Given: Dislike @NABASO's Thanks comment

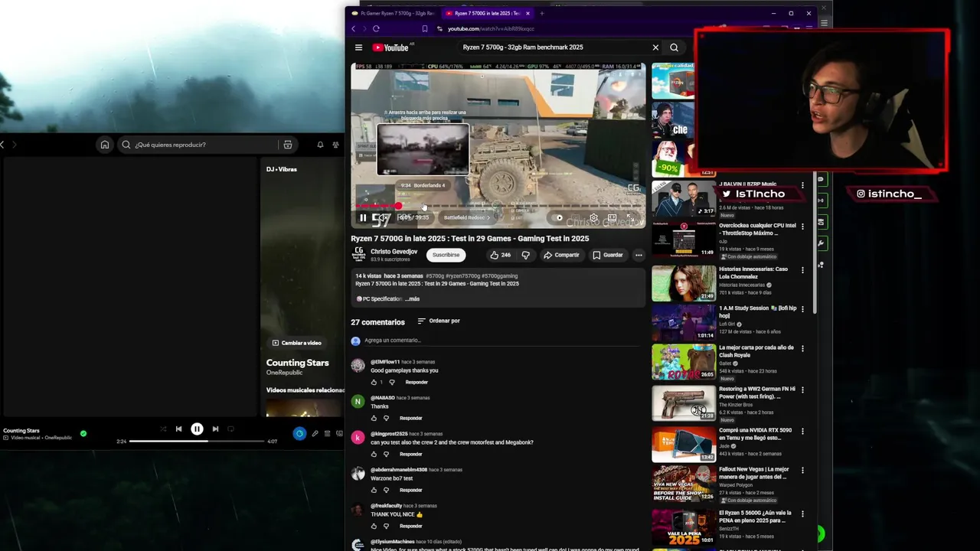Looking at the screenshot, I should pos(386,418).
